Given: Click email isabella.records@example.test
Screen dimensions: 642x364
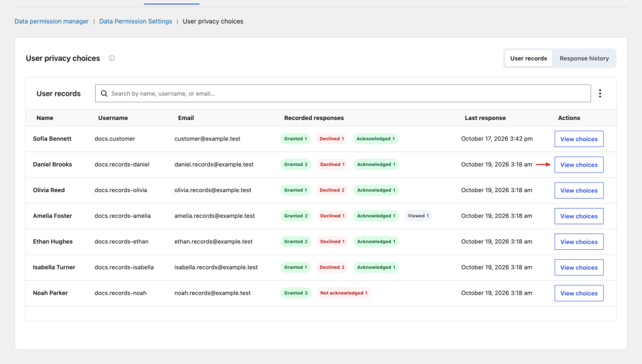Looking at the screenshot, I should click(x=216, y=267).
